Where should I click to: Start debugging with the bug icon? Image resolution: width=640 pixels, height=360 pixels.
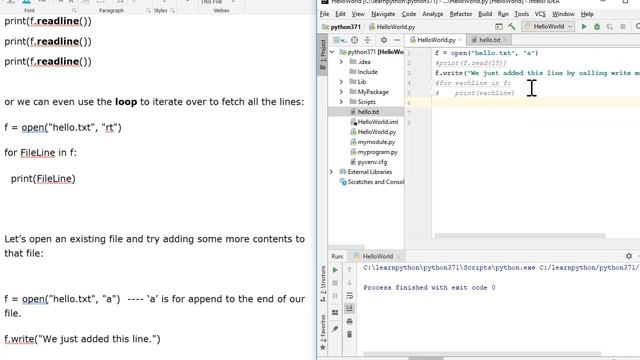click(x=597, y=27)
